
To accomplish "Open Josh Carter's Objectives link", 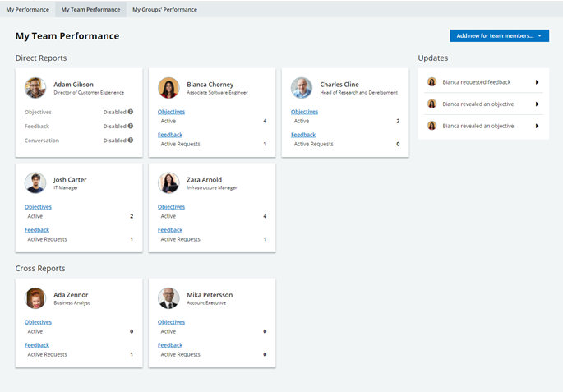I will click(x=38, y=207).
